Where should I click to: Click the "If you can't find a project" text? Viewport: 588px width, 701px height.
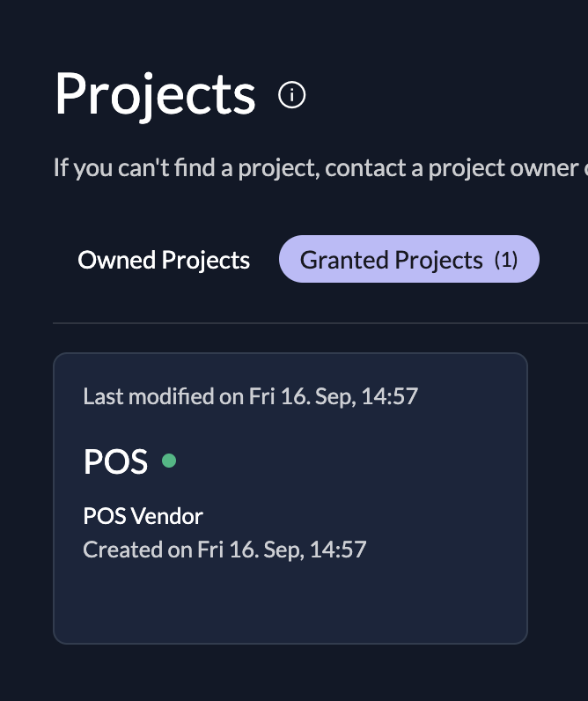point(183,167)
